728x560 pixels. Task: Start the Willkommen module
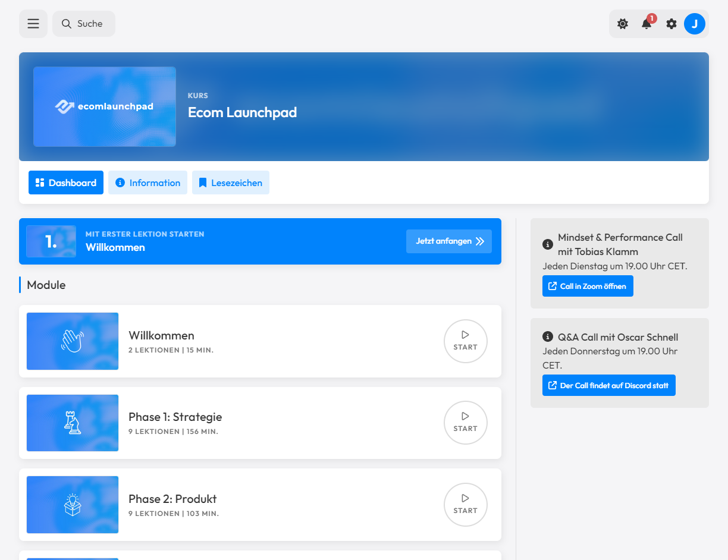point(465,341)
